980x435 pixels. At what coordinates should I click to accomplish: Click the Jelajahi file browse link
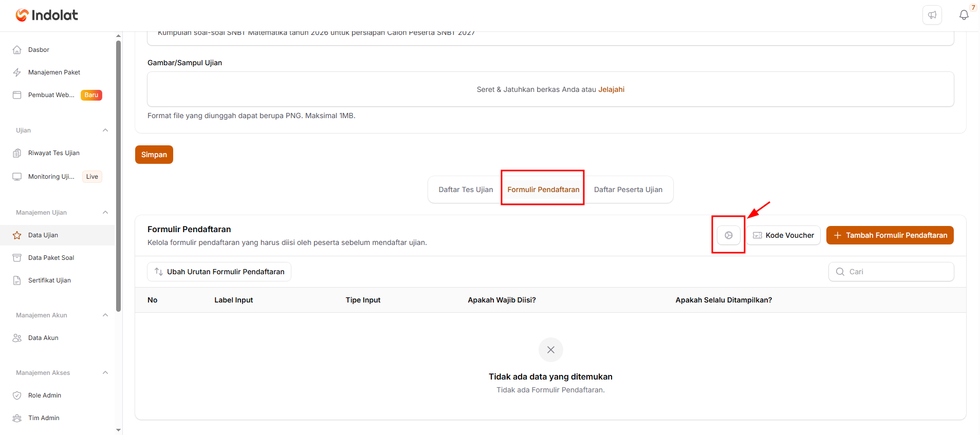click(x=611, y=89)
